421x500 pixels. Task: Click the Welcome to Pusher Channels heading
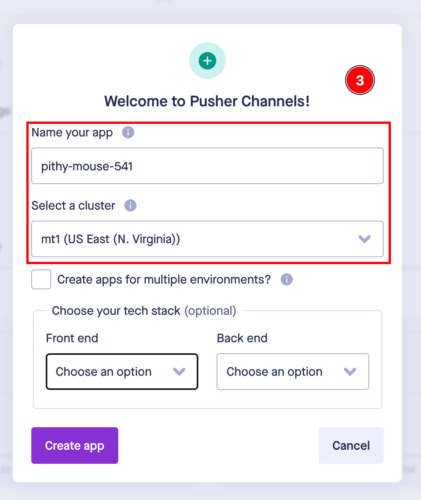pos(207,101)
